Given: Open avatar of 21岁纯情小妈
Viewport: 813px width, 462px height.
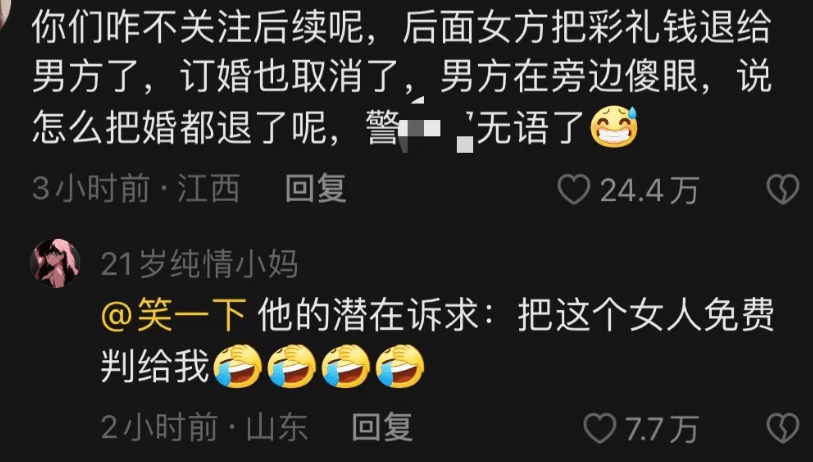Looking at the screenshot, I should (x=55, y=263).
